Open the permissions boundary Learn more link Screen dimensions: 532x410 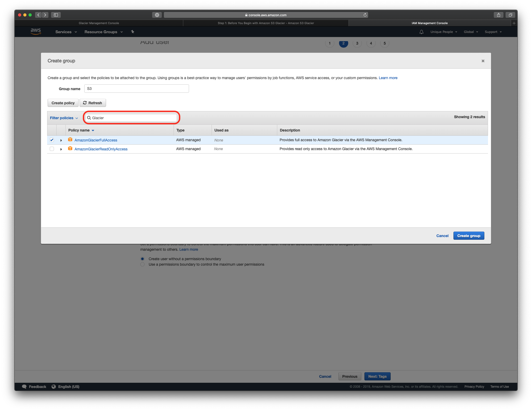189,249
